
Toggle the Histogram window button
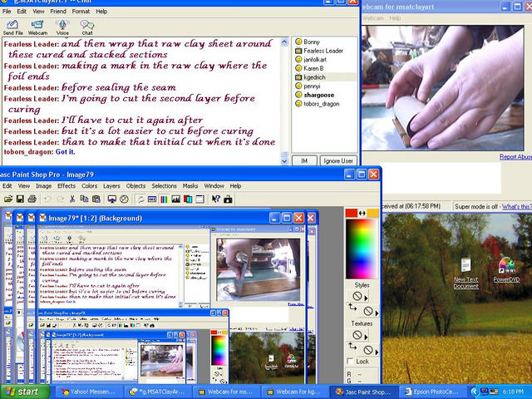click(x=176, y=199)
